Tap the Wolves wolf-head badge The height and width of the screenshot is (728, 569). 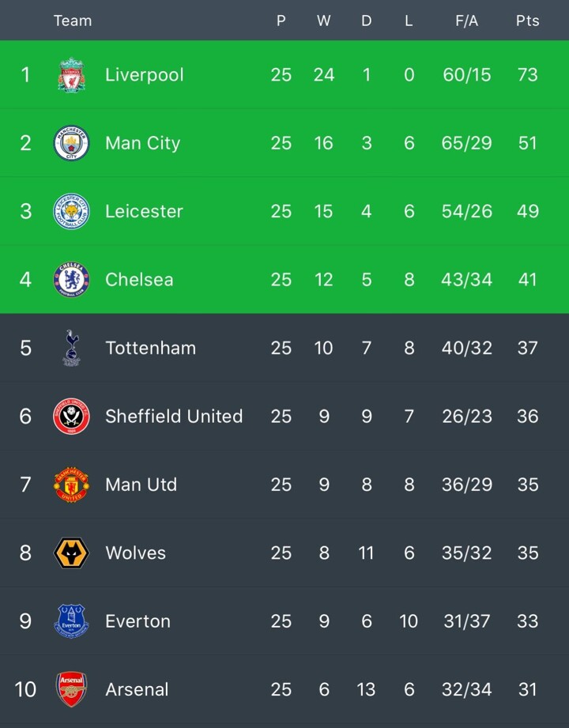click(x=71, y=553)
